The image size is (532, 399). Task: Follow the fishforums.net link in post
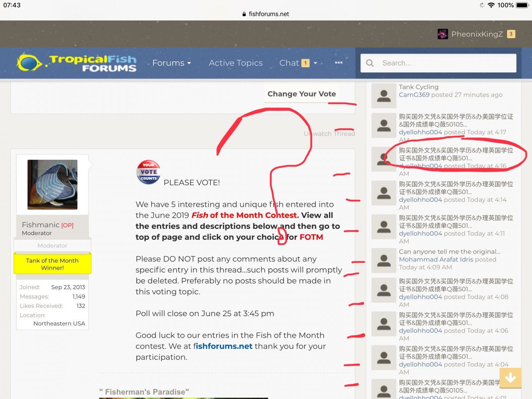point(223,346)
